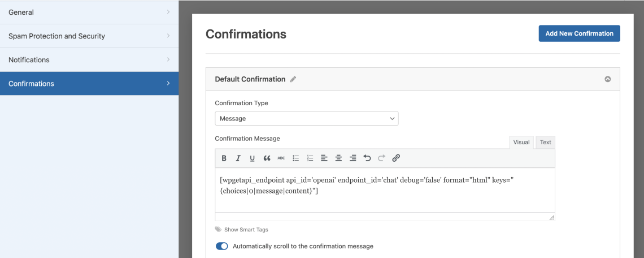
Task: Rename Default Confirmation with the pencil icon
Action: 293,80
